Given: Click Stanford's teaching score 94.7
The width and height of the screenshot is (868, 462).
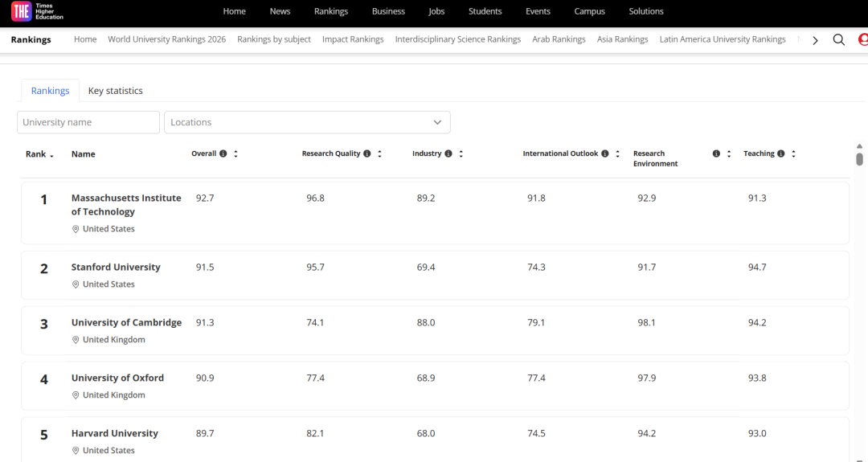Looking at the screenshot, I should pyautogui.click(x=757, y=268).
